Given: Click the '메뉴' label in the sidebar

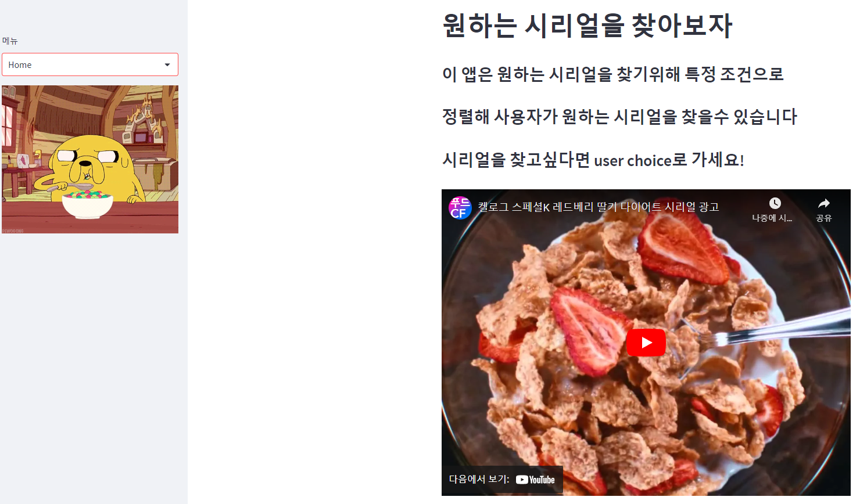Looking at the screenshot, I should [x=10, y=41].
